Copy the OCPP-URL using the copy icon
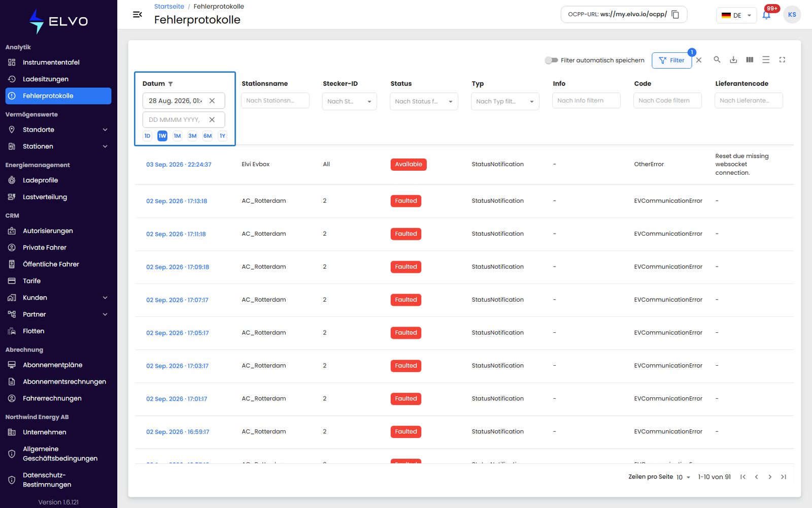Screen dimensions: 812x508 [675, 15]
